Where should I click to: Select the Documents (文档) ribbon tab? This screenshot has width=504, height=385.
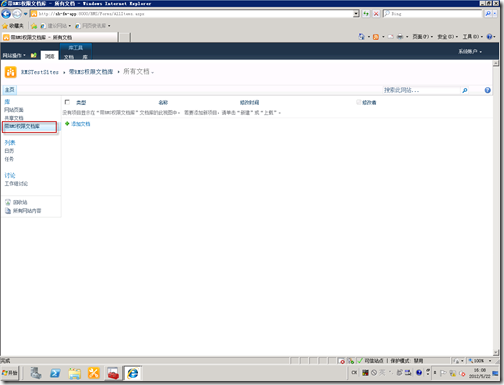coord(69,57)
